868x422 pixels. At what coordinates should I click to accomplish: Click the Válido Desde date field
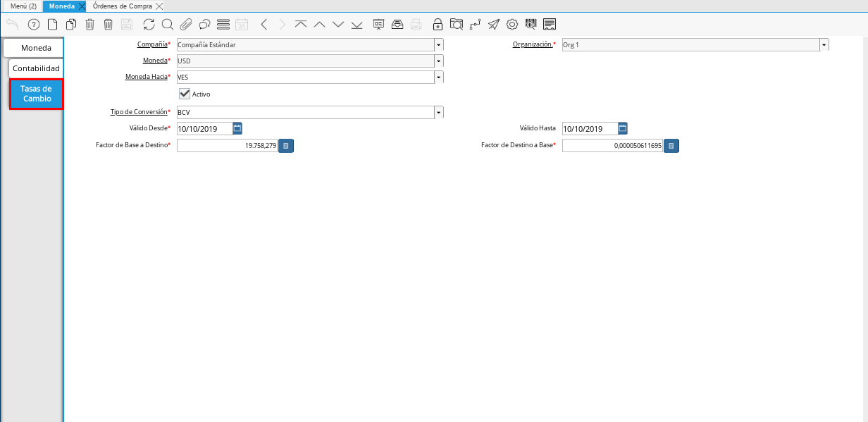coord(204,129)
